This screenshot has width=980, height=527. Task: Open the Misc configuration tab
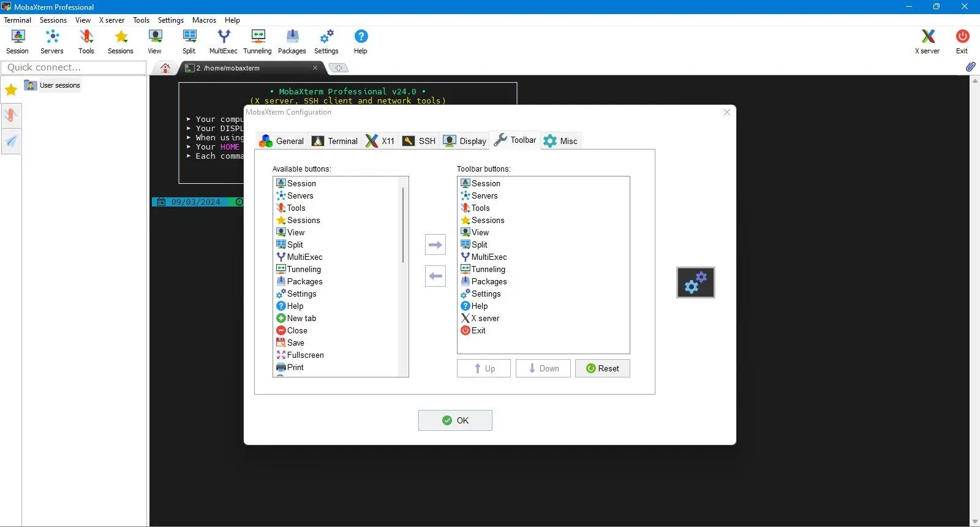point(560,141)
